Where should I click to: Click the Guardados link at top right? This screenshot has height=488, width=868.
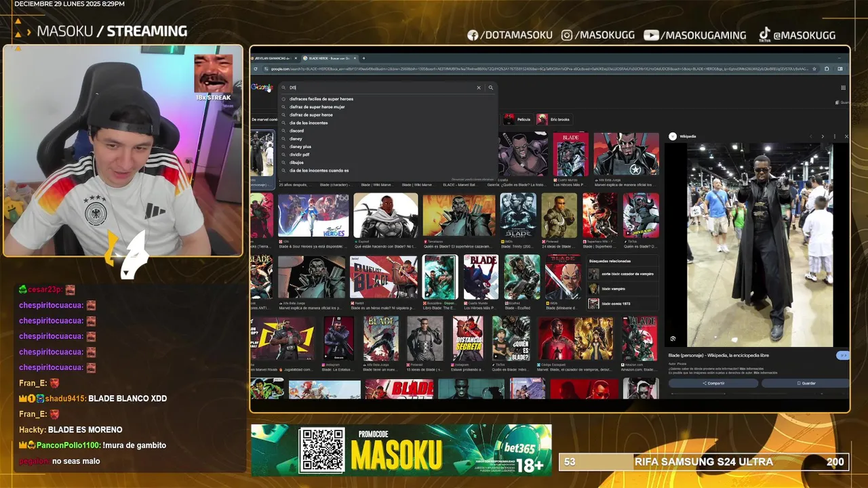[844, 102]
